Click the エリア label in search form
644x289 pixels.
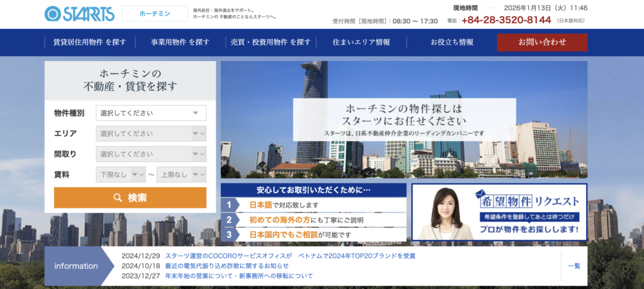pos(65,133)
